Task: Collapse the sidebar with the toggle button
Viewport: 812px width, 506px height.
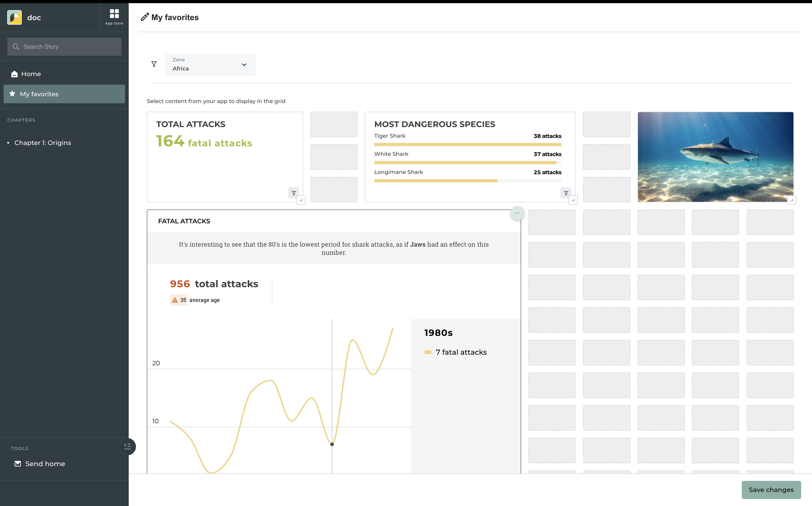Action: pyautogui.click(x=127, y=446)
